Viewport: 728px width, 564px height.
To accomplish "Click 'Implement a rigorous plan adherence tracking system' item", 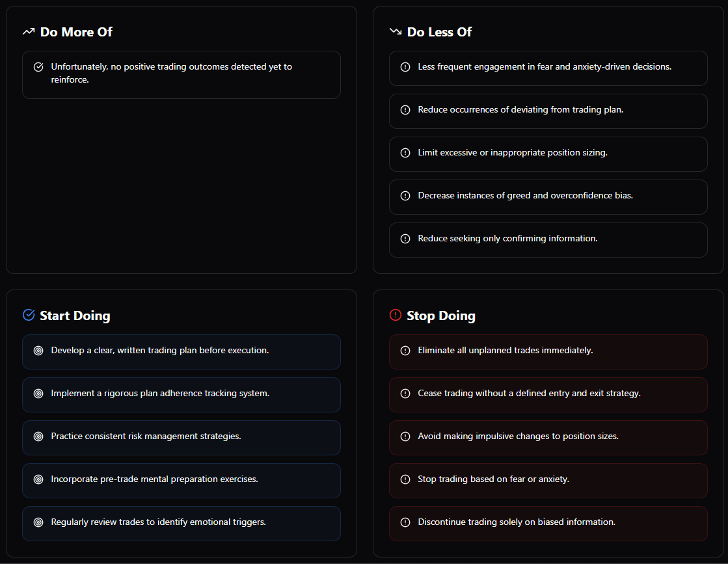I will (x=182, y=395).
